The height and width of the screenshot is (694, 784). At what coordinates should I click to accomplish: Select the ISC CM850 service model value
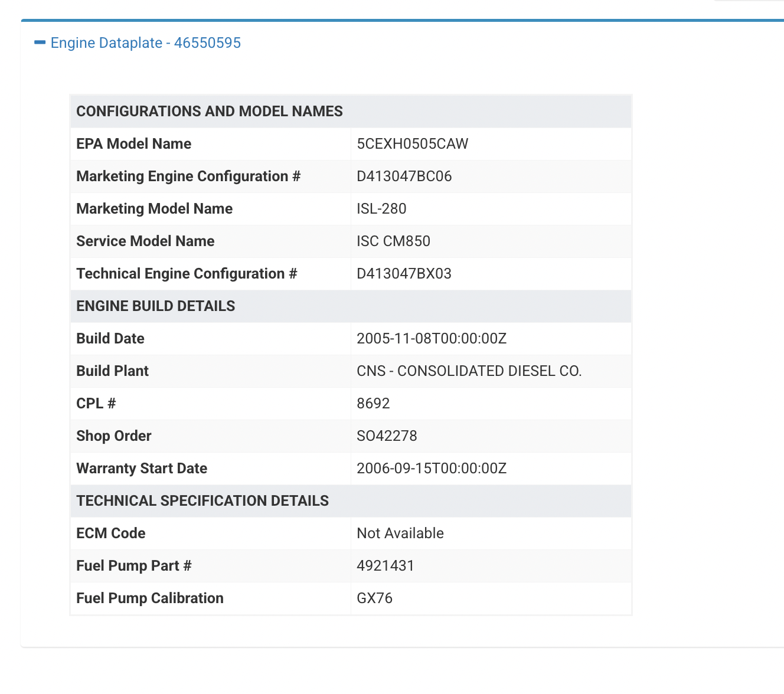point(393,241)
